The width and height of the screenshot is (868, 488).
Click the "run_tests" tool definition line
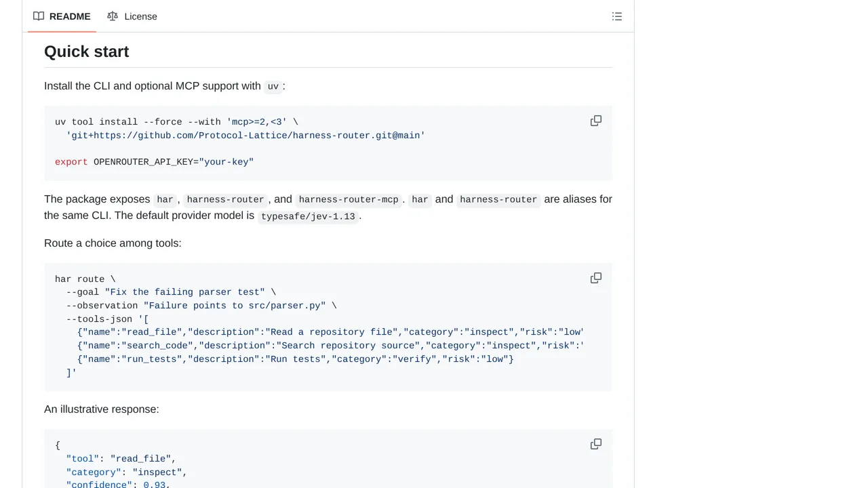pos(296,359)
